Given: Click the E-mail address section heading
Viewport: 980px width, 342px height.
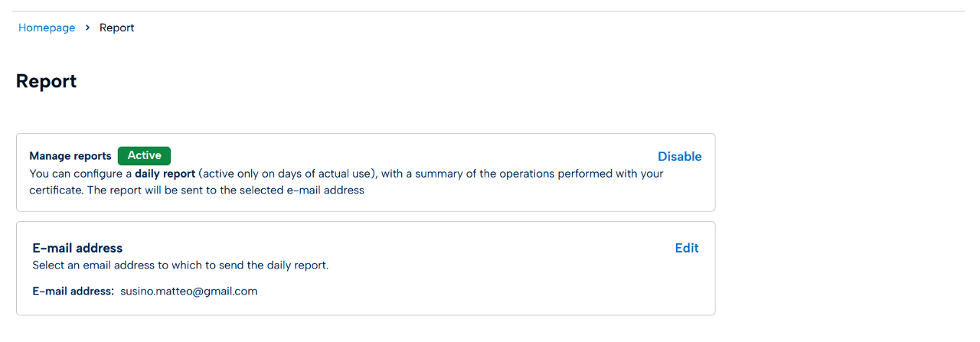Looking at the screenshot, I should [x=77, y=248].
